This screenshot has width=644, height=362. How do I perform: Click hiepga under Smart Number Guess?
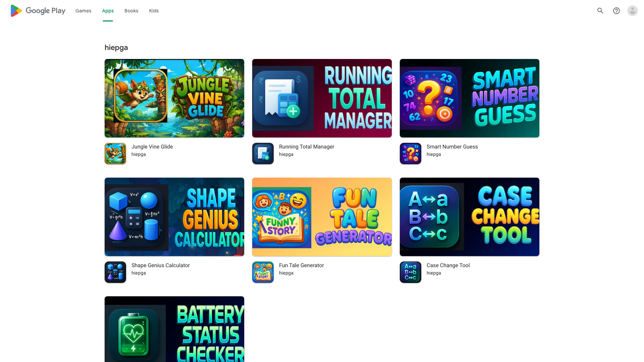pyautogui.click(x=434, y=155)
